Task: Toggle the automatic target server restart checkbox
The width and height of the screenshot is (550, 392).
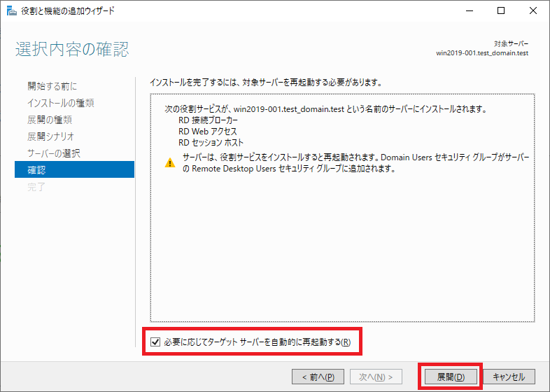Action: pos(155,342)
